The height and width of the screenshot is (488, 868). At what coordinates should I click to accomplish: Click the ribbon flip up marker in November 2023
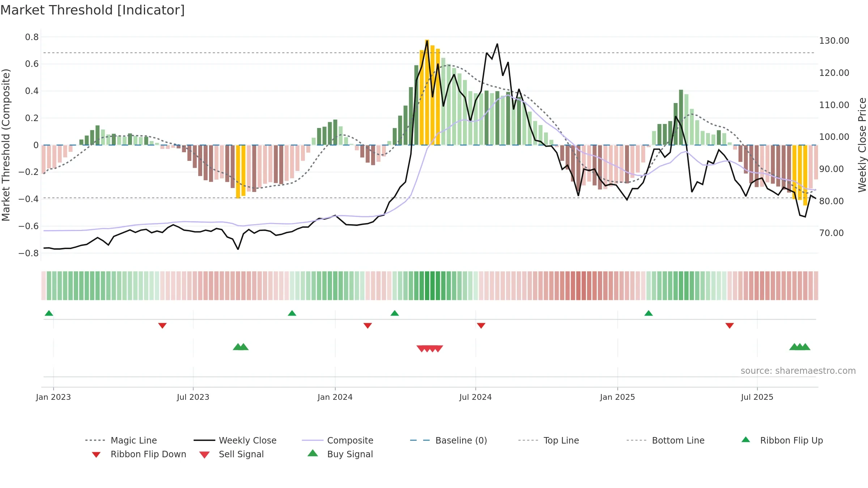[292, 313]
